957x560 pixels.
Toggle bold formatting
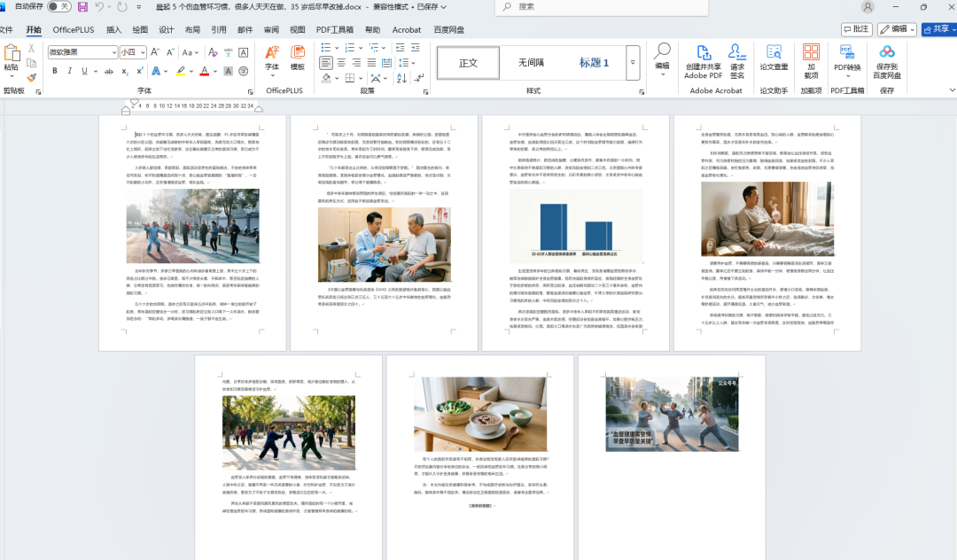(55, 72)
